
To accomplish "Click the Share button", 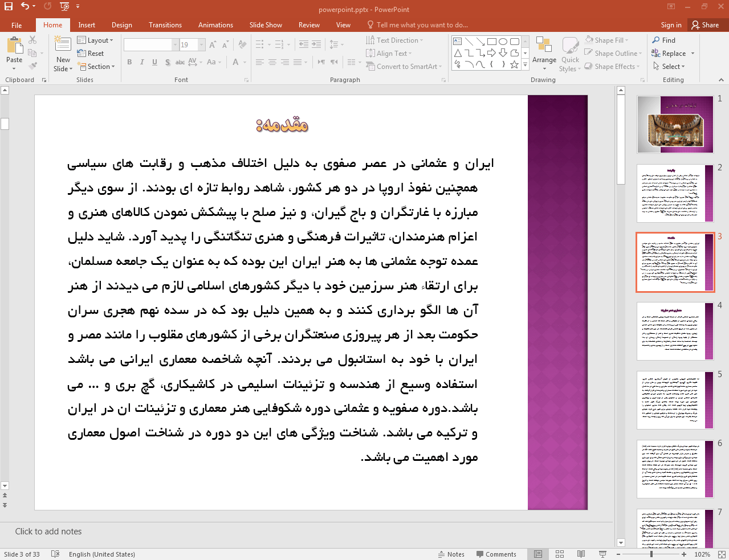I will (705, 25).
